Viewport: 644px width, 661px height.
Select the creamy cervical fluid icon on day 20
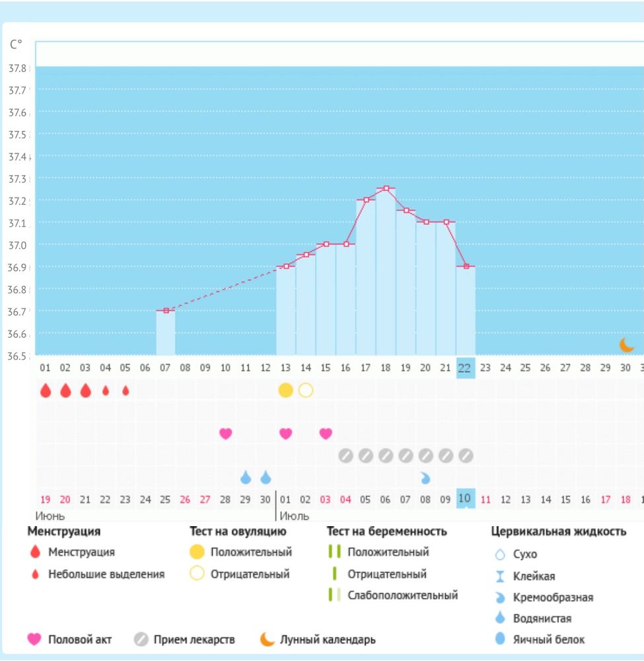(425, 477)
